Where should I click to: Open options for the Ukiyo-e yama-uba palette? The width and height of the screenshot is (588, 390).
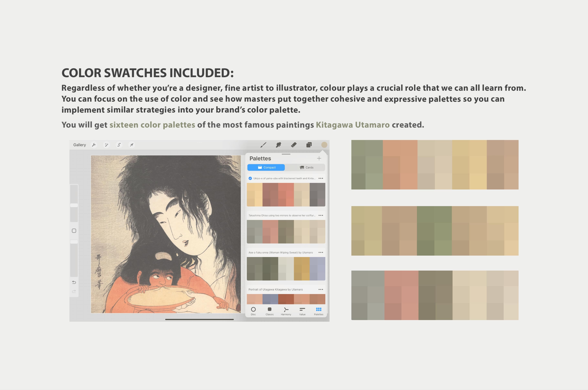(321, 178)
